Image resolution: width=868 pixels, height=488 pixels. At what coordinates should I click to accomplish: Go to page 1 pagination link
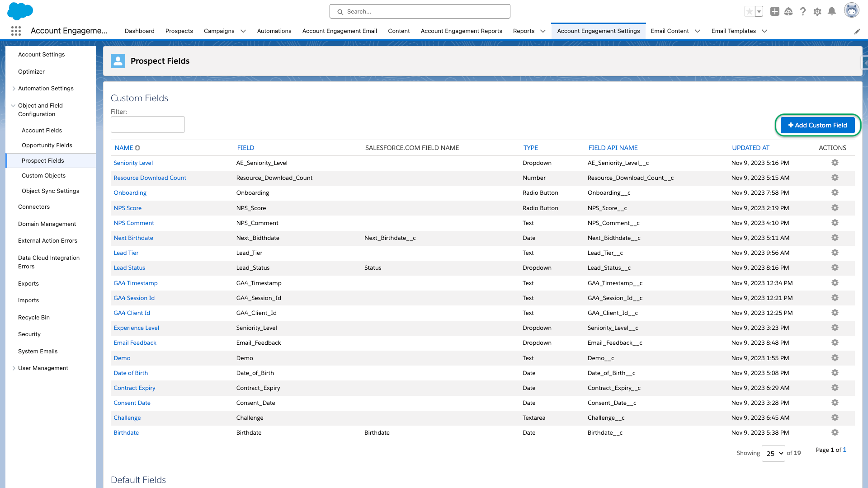844,450
